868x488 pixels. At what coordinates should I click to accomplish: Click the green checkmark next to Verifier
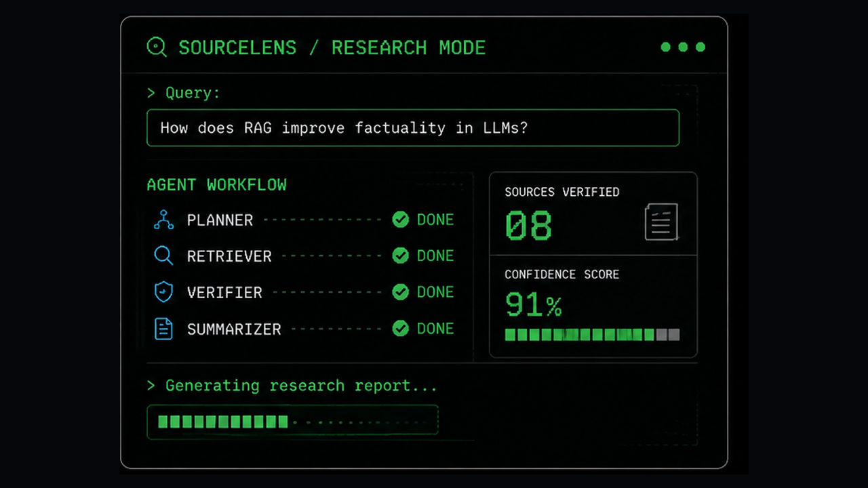pyautogui.click(x=401, y=292)
